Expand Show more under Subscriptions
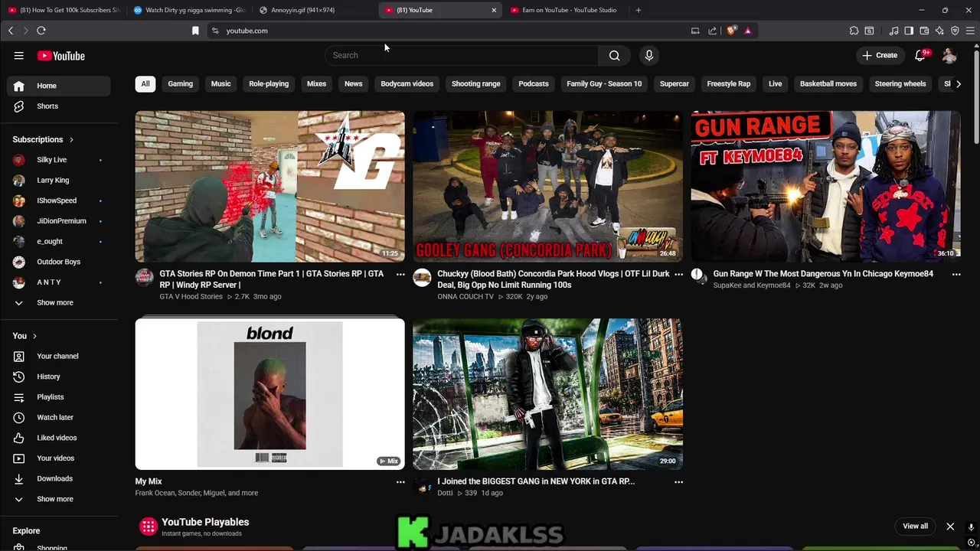The image size is (980, 551). [x=59, y=302]
